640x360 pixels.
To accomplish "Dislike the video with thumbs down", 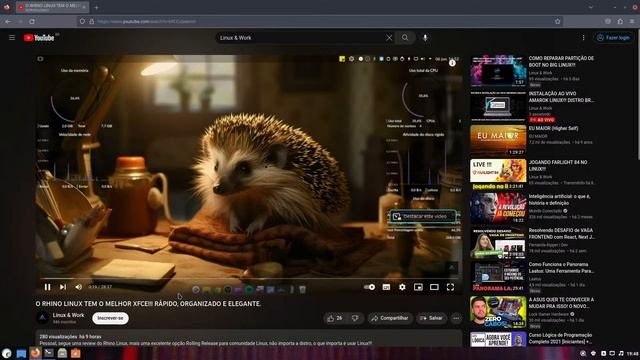I will pos(355,318).
